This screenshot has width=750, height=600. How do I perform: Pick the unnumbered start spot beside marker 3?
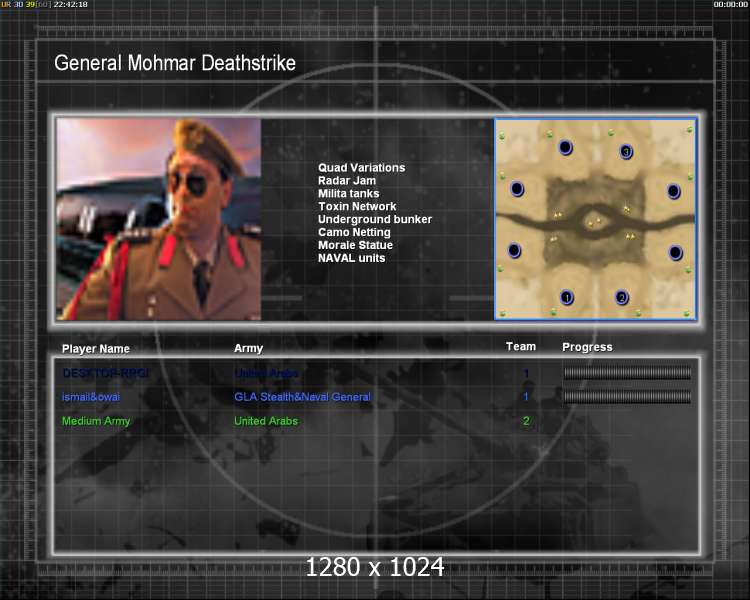(x=565, y=147)
